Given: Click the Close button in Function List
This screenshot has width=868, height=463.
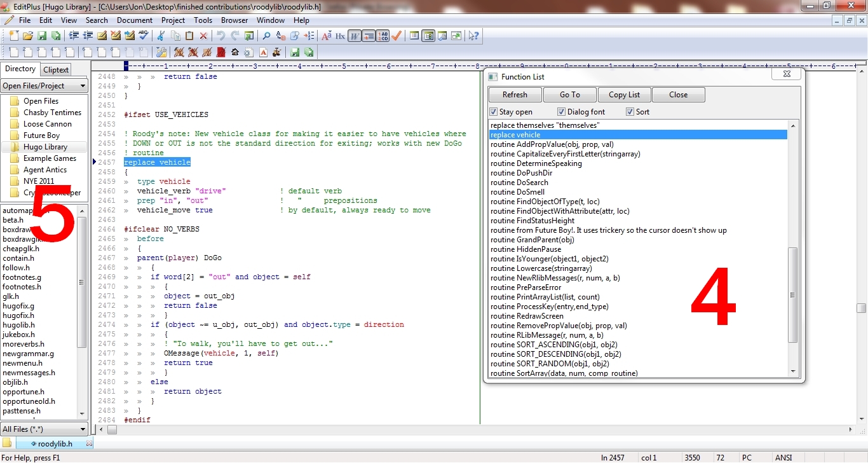Looking at the screenshot, I should click(x=679, y=95).
